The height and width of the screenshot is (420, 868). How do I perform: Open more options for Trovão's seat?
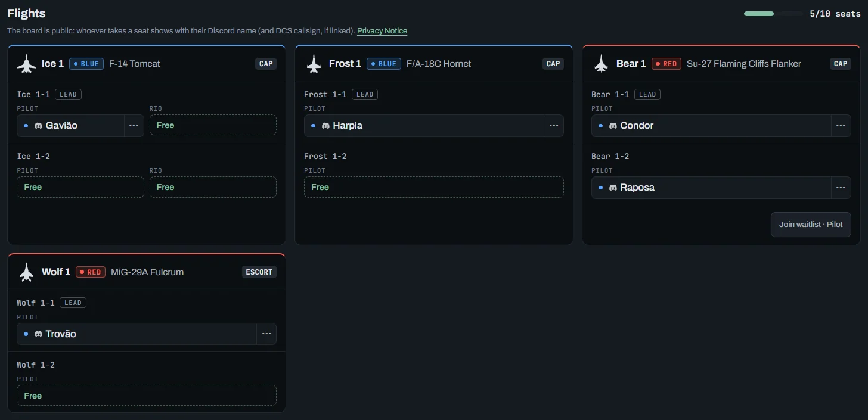[x=266, y=334]
